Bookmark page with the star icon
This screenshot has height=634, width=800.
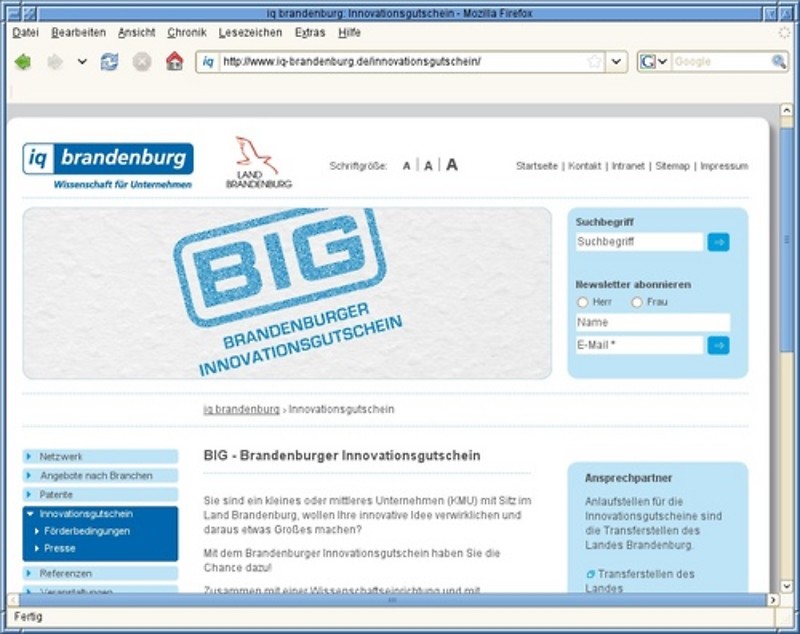click(594, 62)
